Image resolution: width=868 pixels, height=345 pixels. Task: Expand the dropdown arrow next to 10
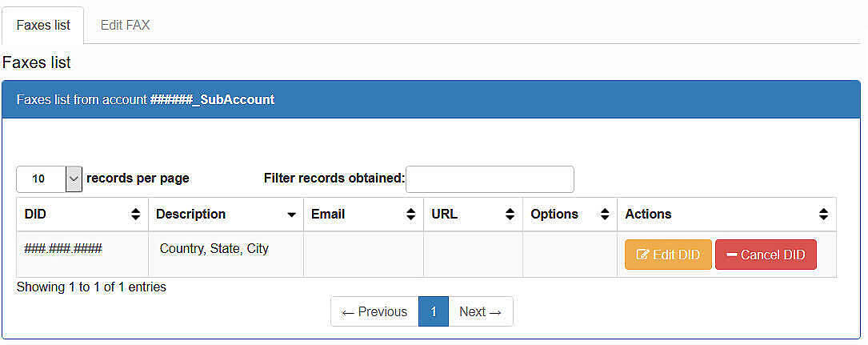coord(74,179)
